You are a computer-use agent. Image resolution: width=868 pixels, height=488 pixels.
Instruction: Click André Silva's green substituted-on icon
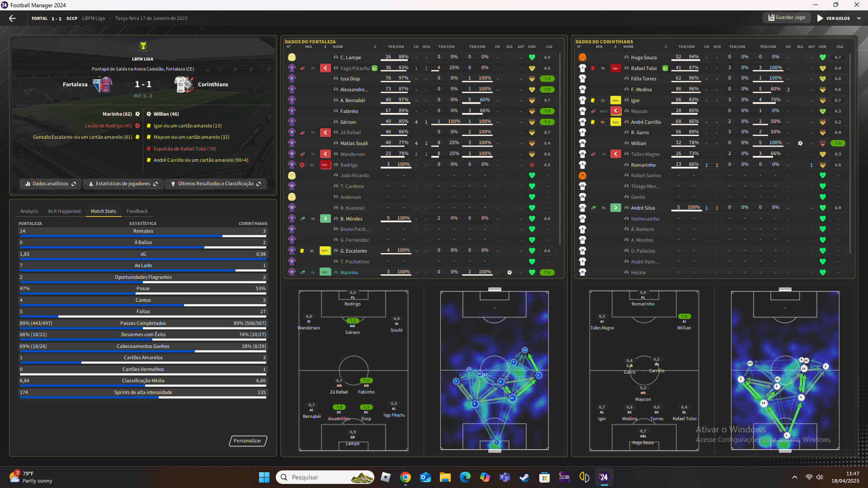pos(616,208)
